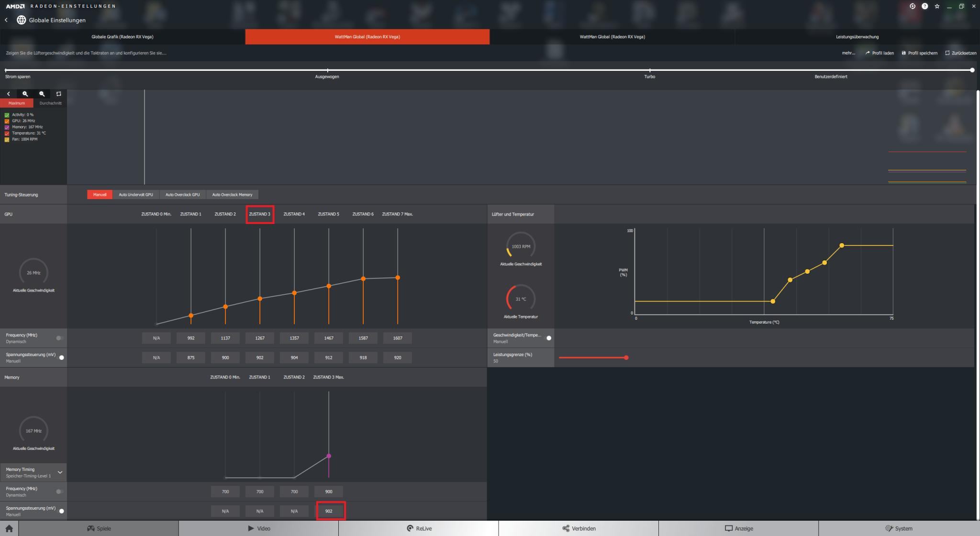
Task: Toggle the Memory clock graph checkbox
Action: click(7, 127)
